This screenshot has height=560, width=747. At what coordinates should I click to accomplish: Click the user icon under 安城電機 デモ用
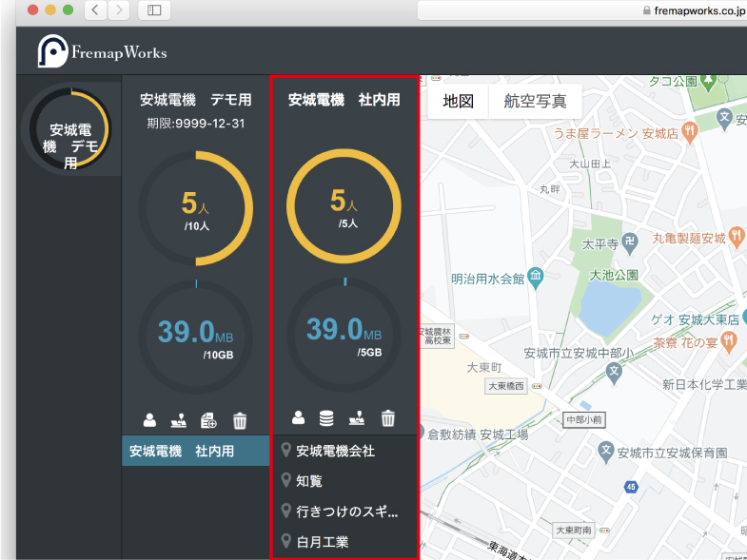pos(149,419)
